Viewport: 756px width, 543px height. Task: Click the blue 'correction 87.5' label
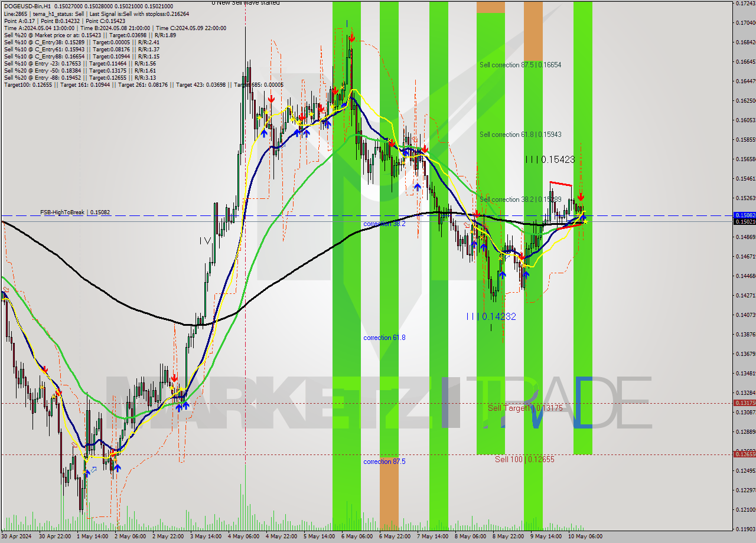(x=384, y=462)
